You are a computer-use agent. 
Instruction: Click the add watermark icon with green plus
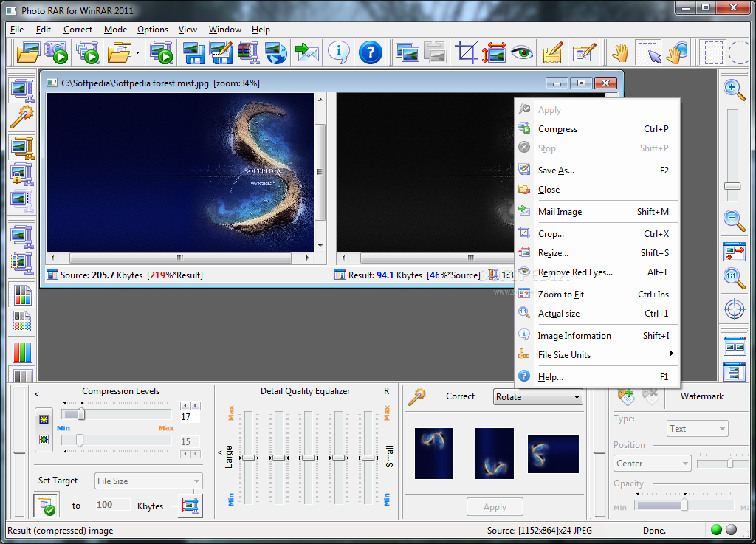click(626, 396)
